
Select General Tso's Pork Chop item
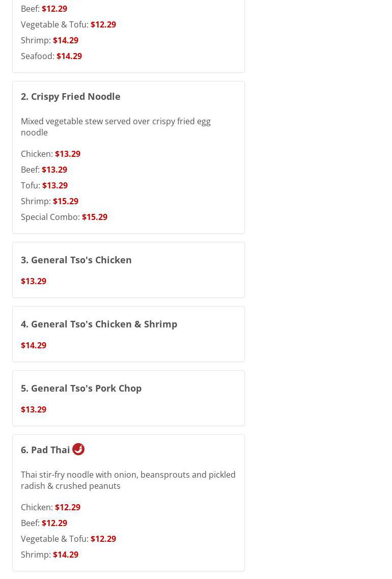(81, 389)
